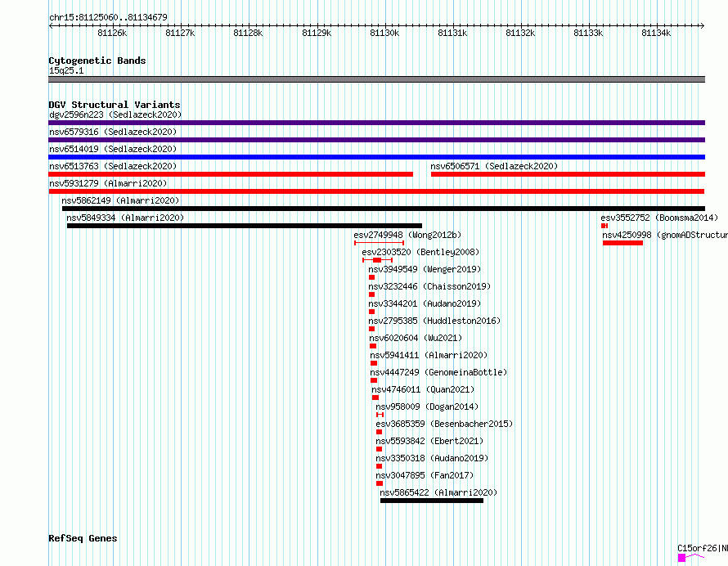Click the esv2303520 red interval glyph

(x=377, y=260)
